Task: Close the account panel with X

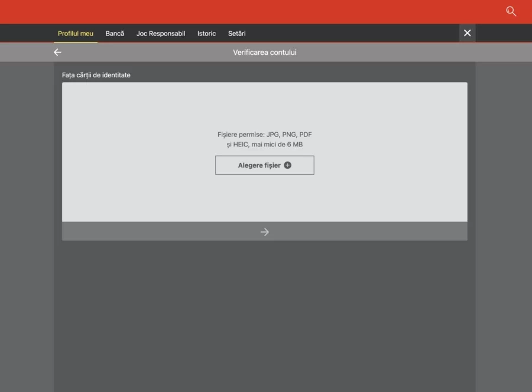Action: 467,33
